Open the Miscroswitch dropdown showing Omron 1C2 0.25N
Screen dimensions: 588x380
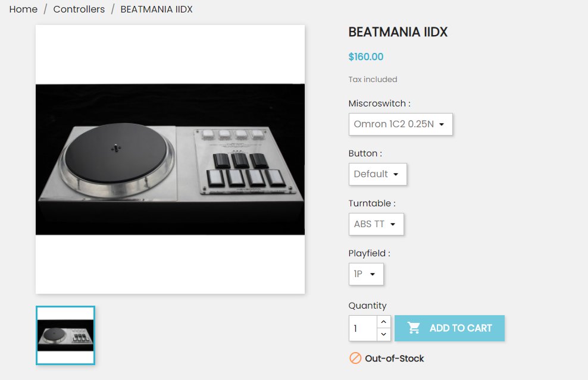point(401,124)
